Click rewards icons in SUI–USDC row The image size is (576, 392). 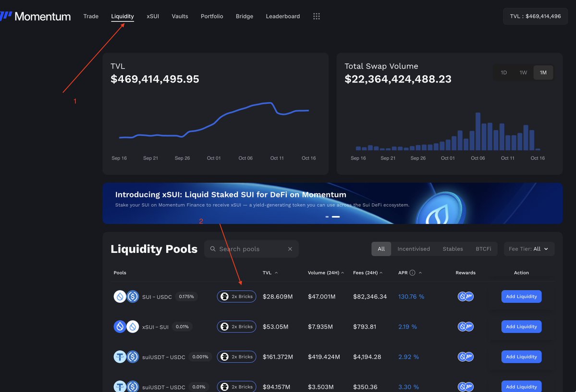tap(466, 296)
